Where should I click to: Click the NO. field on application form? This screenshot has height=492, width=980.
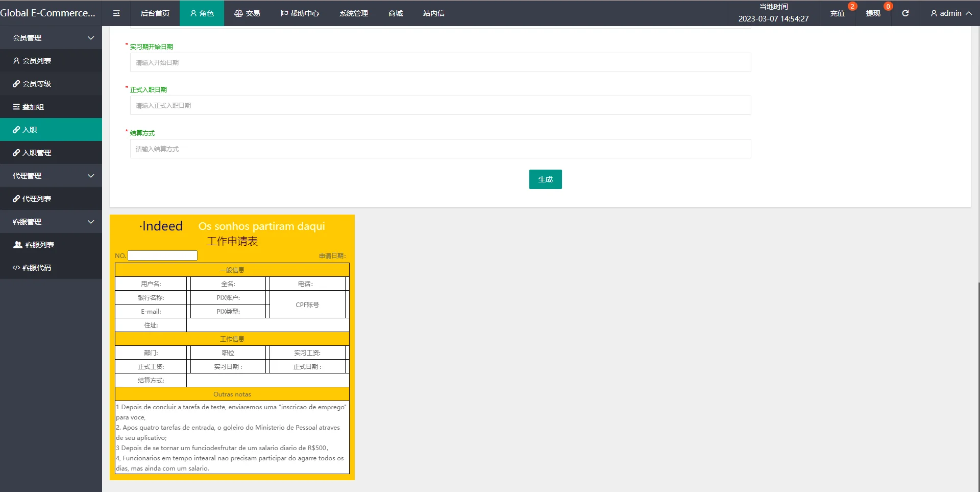coord(162,255)
